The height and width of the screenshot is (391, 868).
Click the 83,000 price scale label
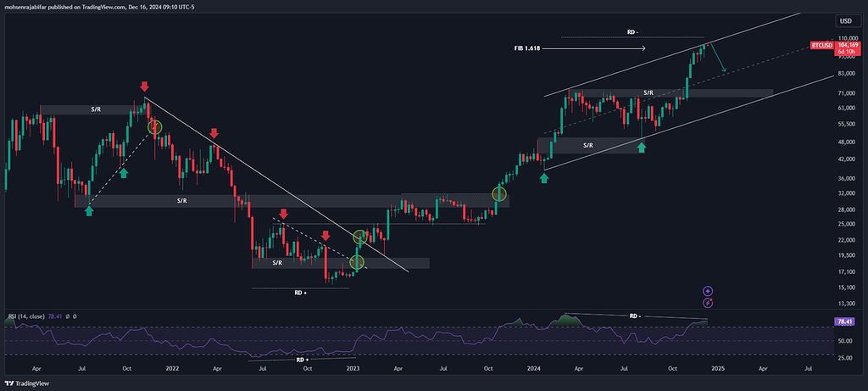click(848, 74)
